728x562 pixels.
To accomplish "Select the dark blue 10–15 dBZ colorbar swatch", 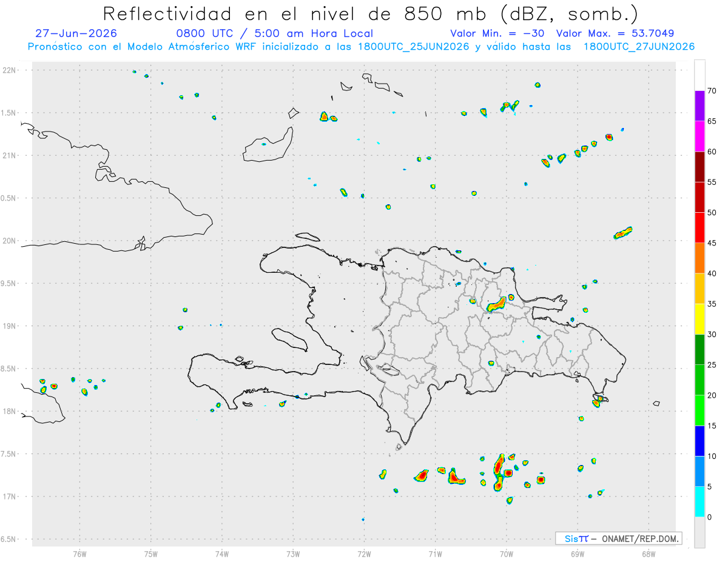I will tap(699, 441).
